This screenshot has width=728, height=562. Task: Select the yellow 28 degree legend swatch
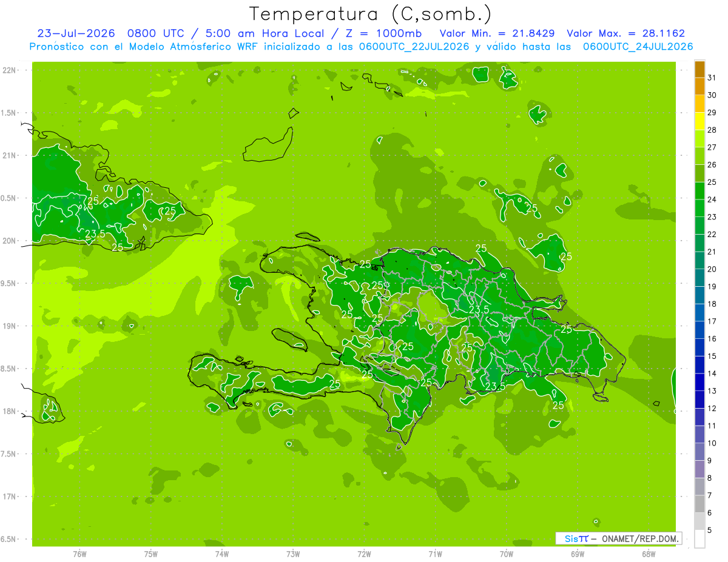pos(699,121)
